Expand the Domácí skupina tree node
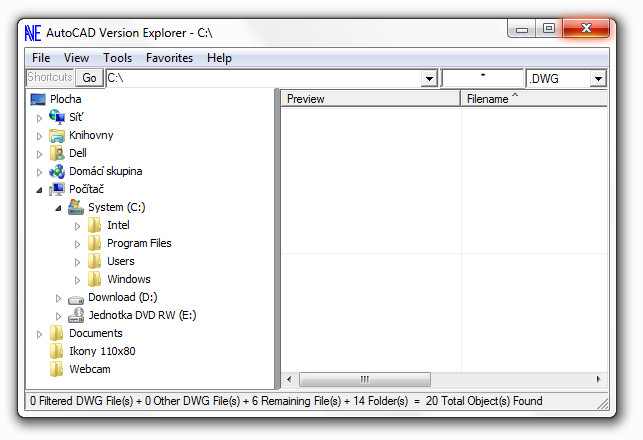This screenshot has width=643, height=440. pos(39,172)
